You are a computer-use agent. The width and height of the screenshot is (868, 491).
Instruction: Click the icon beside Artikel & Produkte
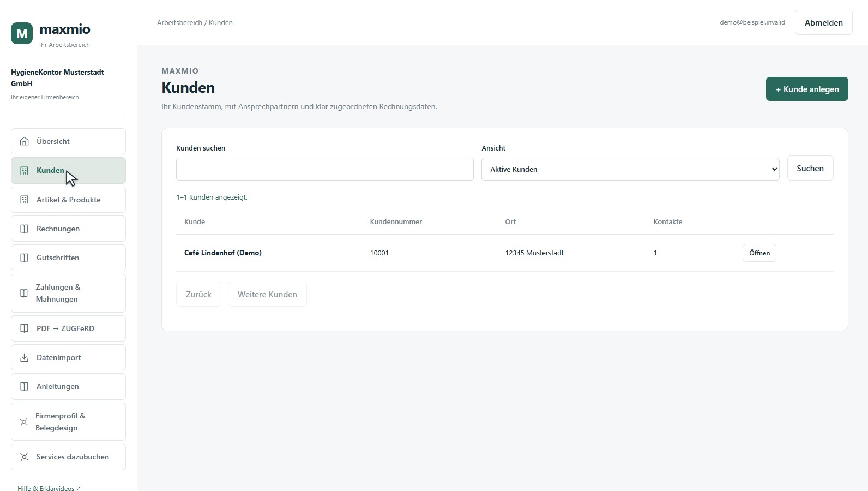(24, 200)
